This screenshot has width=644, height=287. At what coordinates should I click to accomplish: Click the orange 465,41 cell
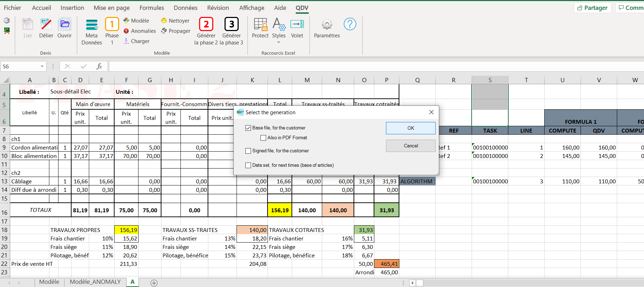click(387, 264)
